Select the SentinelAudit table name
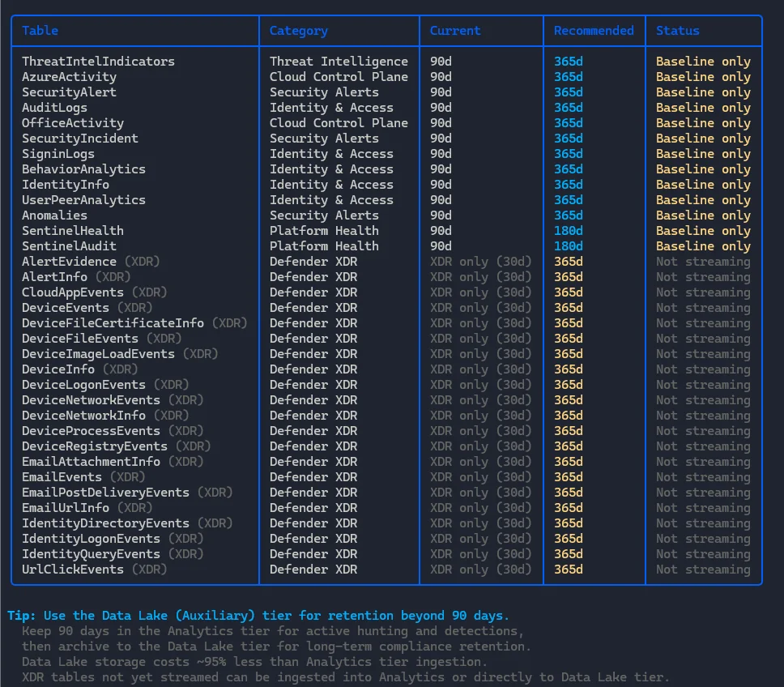The image size is (784, 687). click(x=69, y=246)
